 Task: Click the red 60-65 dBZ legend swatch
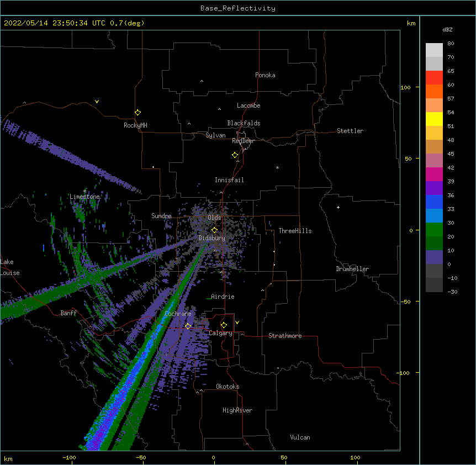pyautogui.click(x=434, y=78)
